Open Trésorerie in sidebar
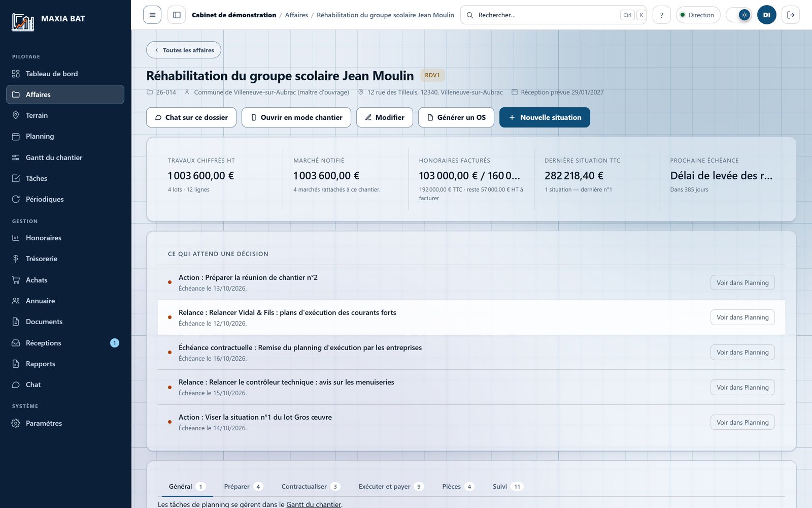 (x=65, y=259)
